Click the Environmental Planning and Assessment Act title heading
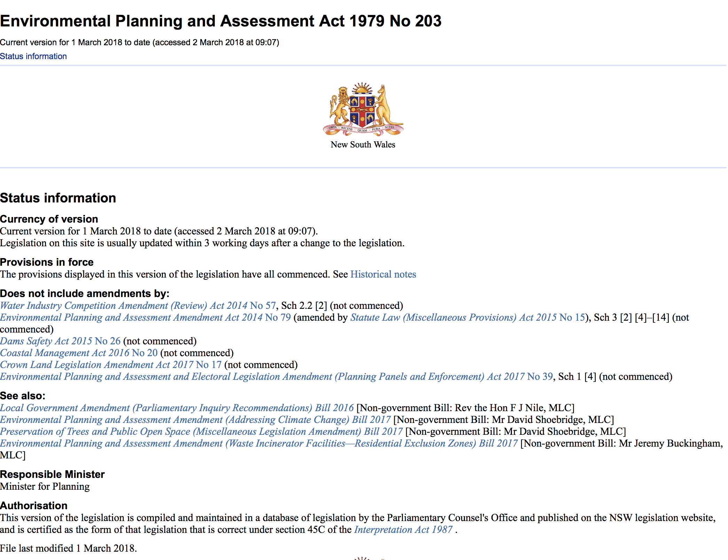This screenshot has height=560, width=728. 221,21
